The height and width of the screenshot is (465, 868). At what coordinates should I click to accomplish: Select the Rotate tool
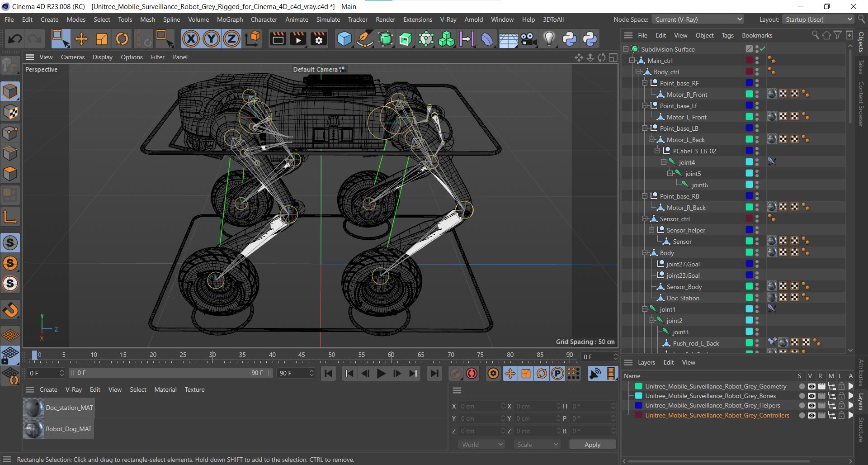point(122,39)
